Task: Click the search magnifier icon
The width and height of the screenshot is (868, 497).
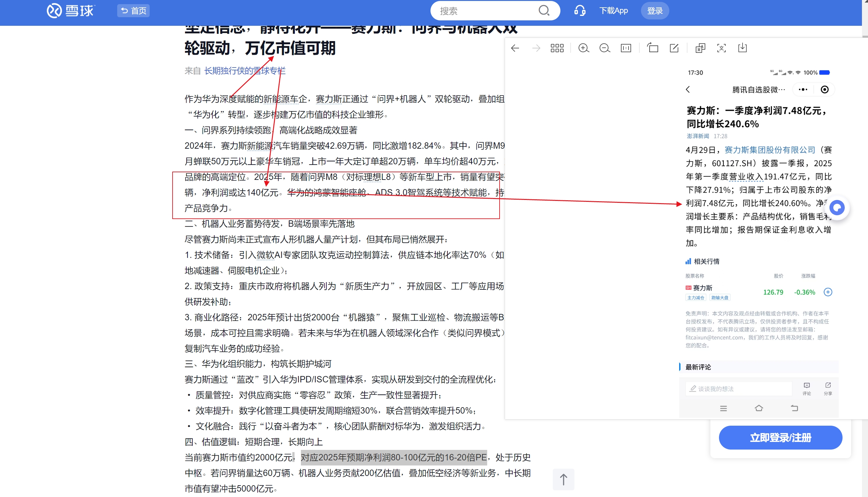Action: [x=544, y=11]
